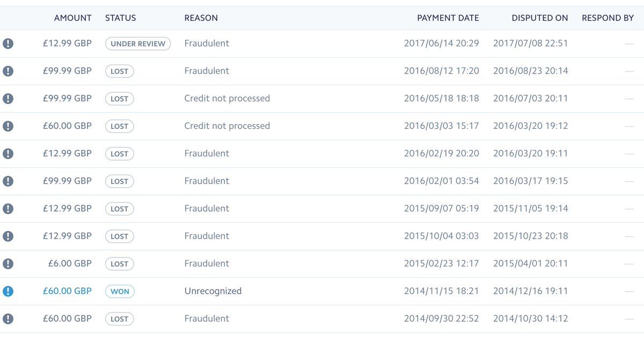Click blue alert icon on the Won dispute
The height and width of the screenshot is (339, 644).
point(8,291)
